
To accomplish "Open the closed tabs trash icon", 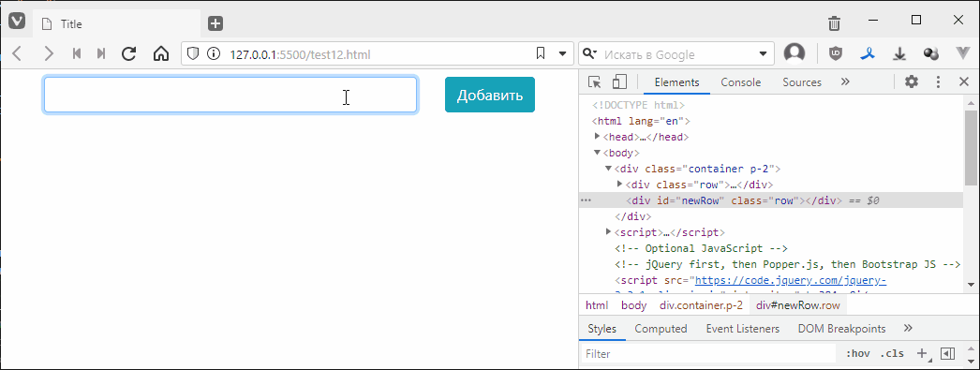I will coord(834,23).
